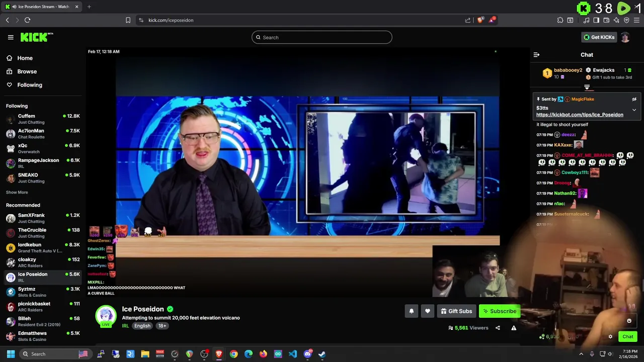Open Cuffem channel in Following list

point(43,119)
